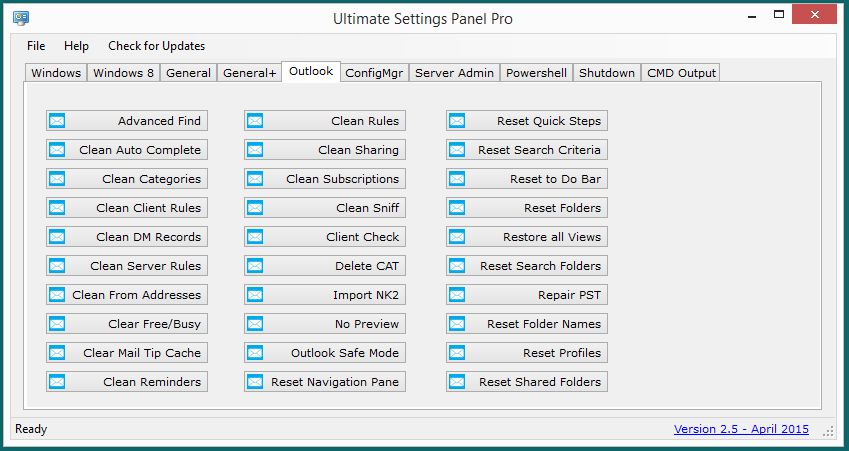Viewport: 849px width, 451px height.
Task: Click the envelope icon beside Clear Mail Tip Cache
Action: (x=57, y=352)
